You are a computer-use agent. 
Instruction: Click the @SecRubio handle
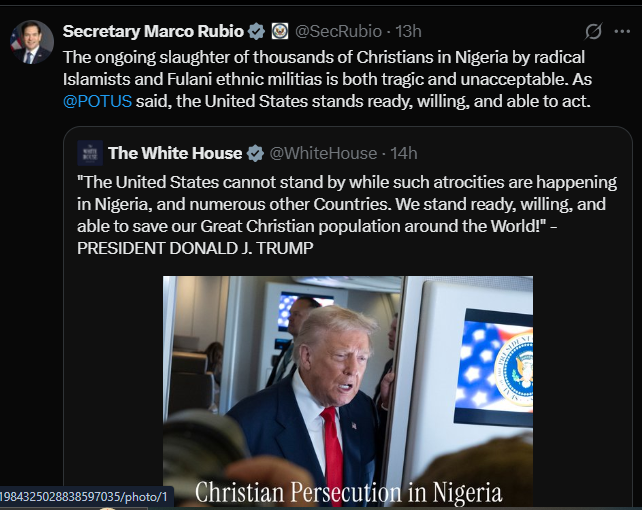coord(338,32)
